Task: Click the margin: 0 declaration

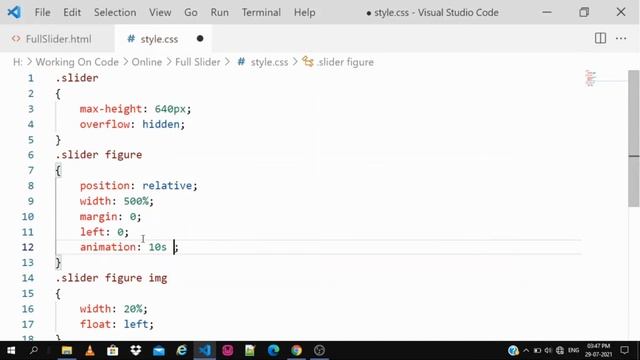Action: click(110, 216)
